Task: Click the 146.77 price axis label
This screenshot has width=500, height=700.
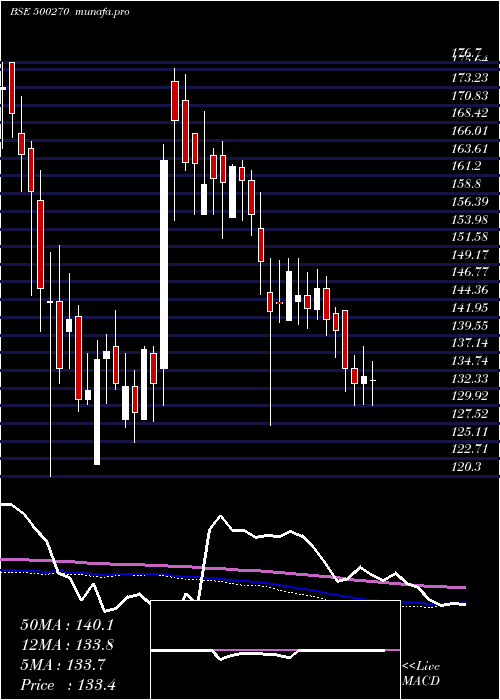Action: click(470, 272)
